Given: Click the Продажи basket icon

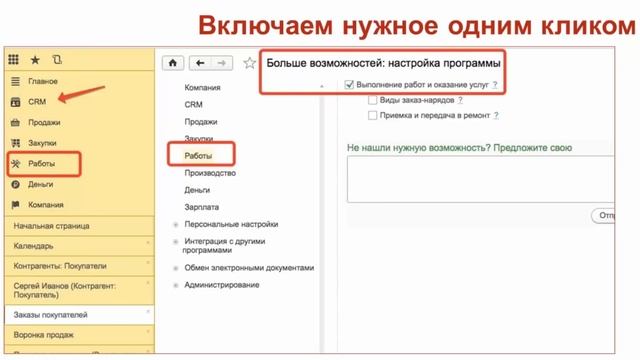Looking at the screenshot, I should [16, 122].
